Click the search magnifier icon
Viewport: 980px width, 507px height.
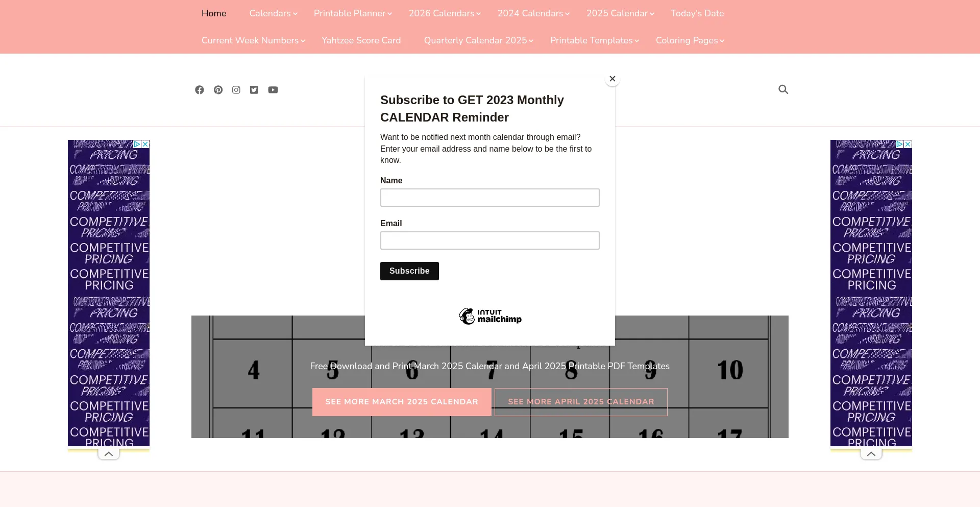783,89
